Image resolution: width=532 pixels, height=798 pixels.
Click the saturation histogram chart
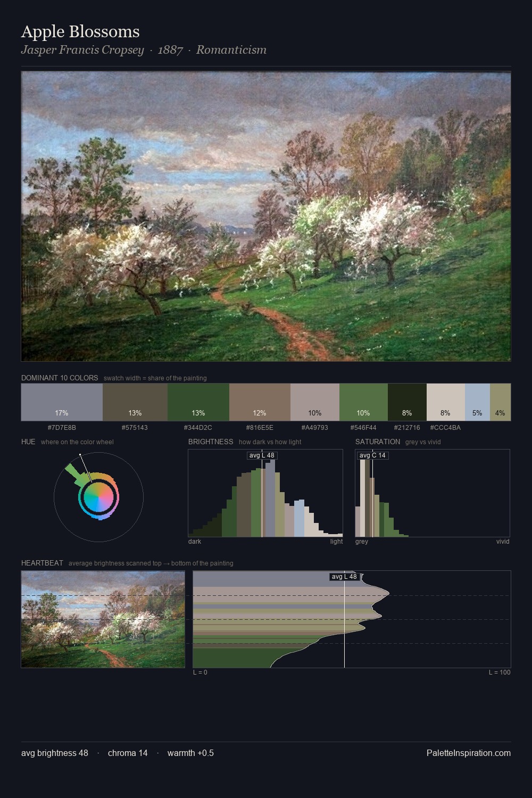point(433,493)
